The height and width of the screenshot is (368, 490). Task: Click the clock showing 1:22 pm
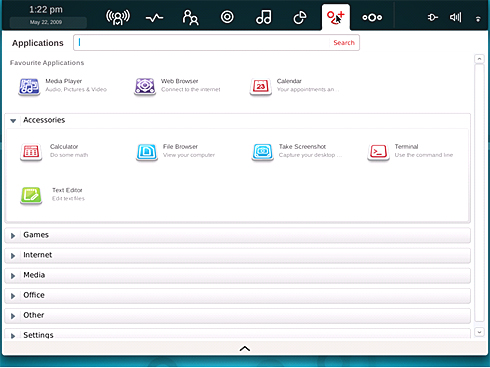point(46,10)
